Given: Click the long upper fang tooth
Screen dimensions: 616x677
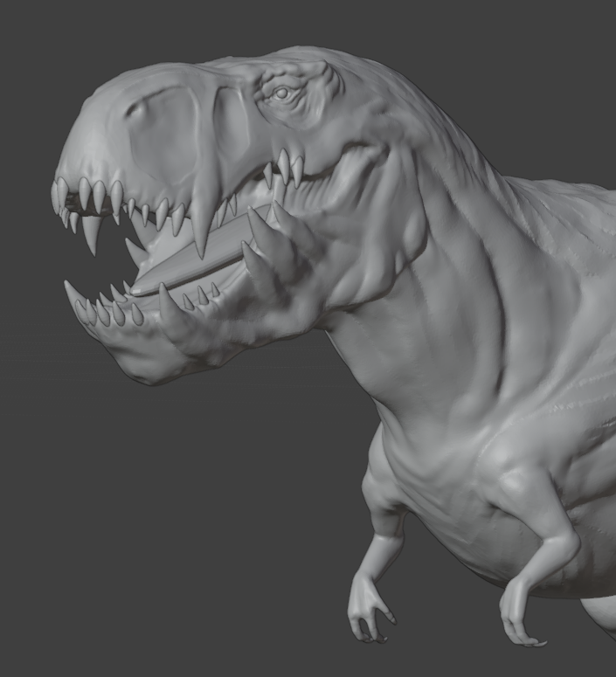Looking at the screenshot, I should click(204, 216).
